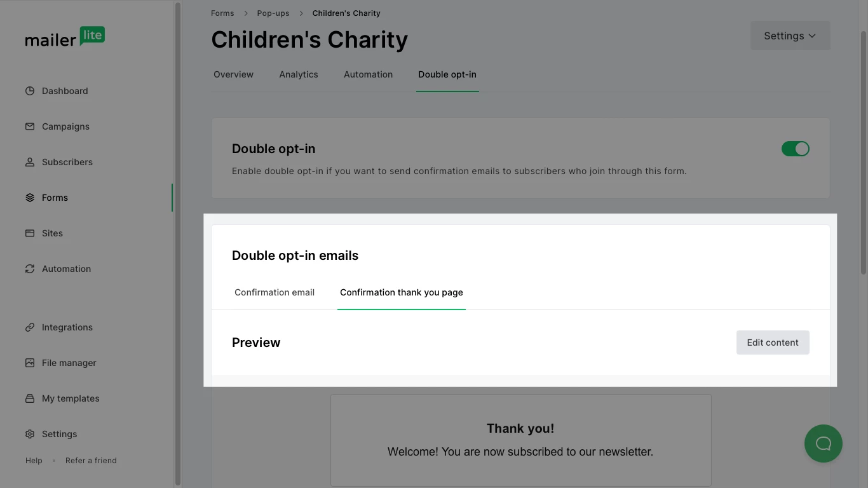Click the page's vertical scrollbar at right edge

click(863, 152)
